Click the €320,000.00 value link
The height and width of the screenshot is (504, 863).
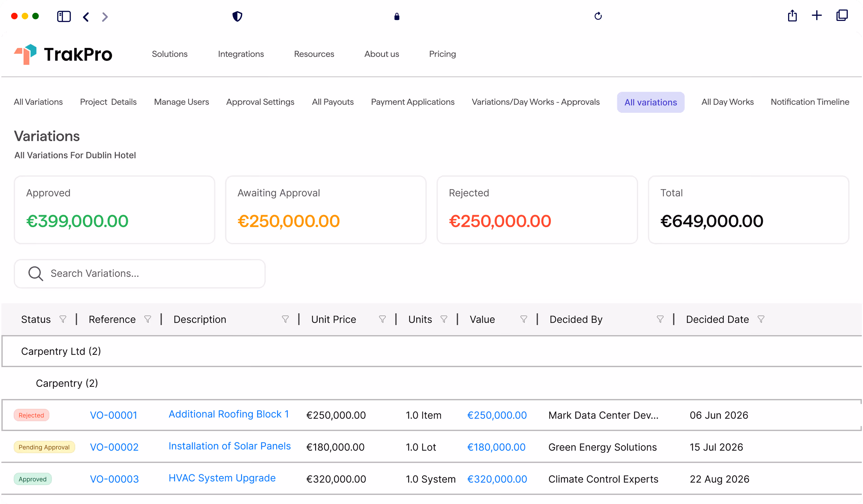(x=497, y=479)
